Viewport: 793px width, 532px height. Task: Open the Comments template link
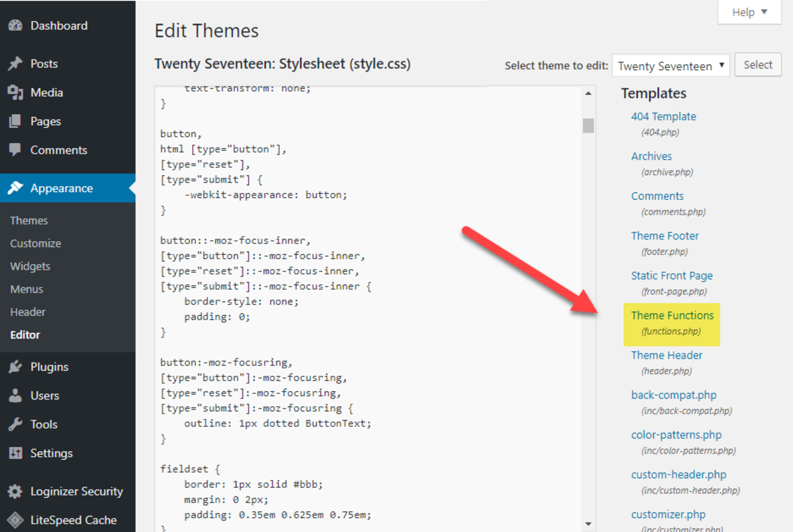pyautogui.click(x=657, y=196)
